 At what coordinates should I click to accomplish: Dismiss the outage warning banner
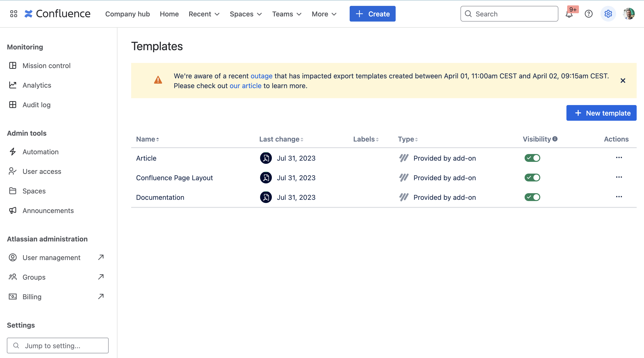coord(623,81)
